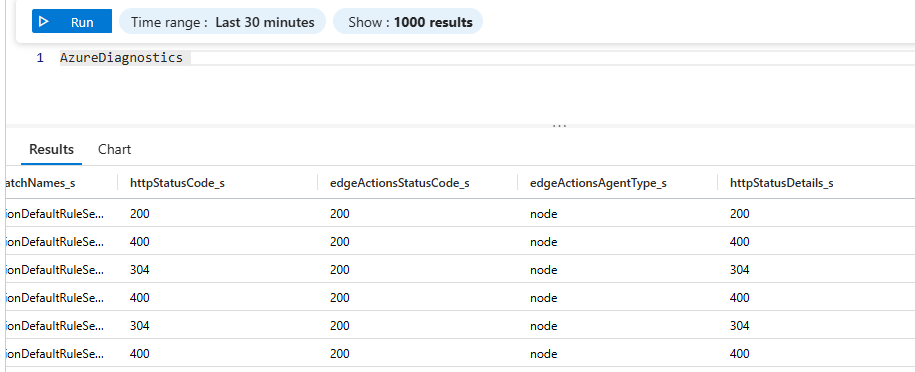The image size is (915, 372).
Task: Click line number 1 in the editor gutter
Action: pyautogui.click(x=40, y=58)
